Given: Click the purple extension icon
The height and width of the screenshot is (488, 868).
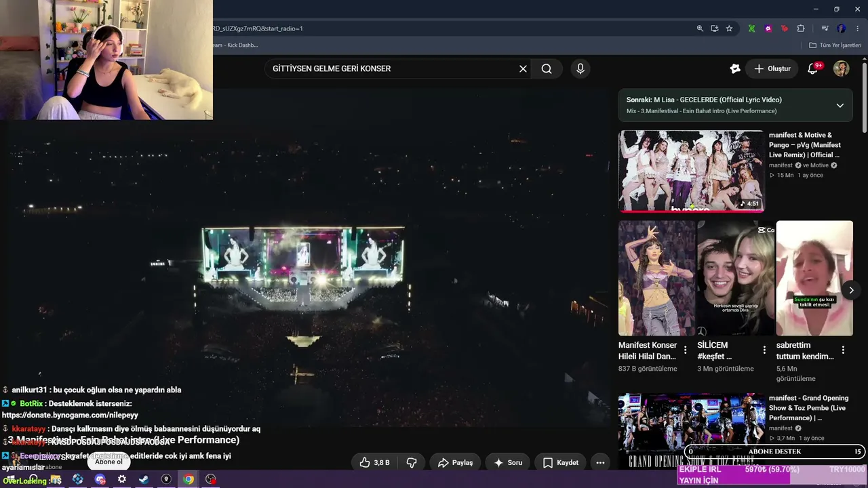Looking at the screenshot, I should pos(768,28).
